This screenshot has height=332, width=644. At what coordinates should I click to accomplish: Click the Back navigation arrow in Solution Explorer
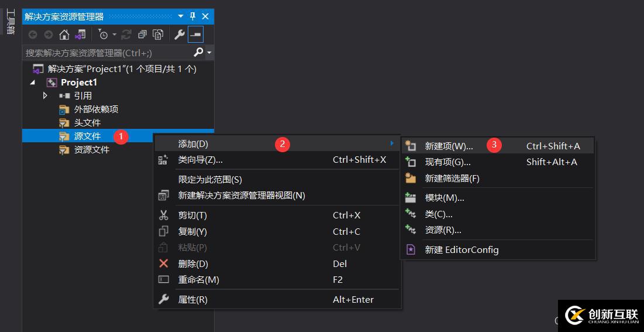(32, 35)
